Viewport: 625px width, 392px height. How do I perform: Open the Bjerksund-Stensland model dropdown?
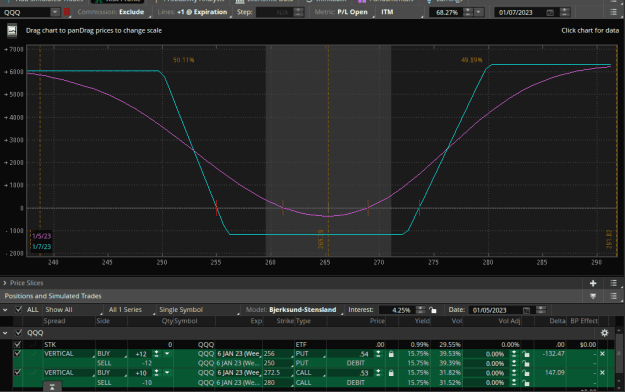coord(303,310)
